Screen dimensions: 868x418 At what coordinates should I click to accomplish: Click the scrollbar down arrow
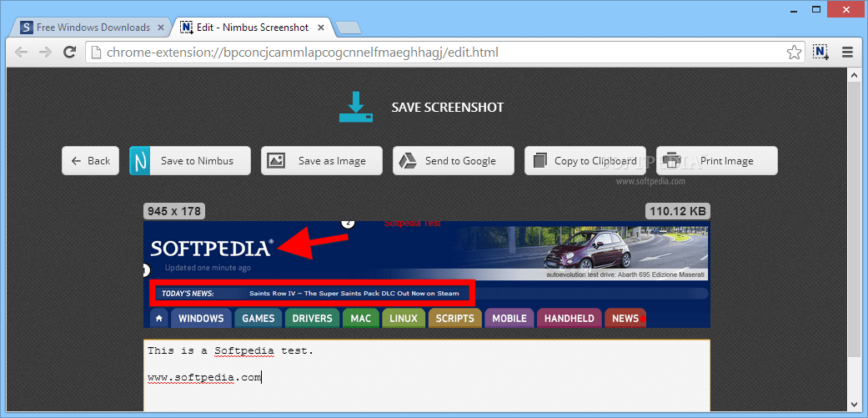[853, 404]
